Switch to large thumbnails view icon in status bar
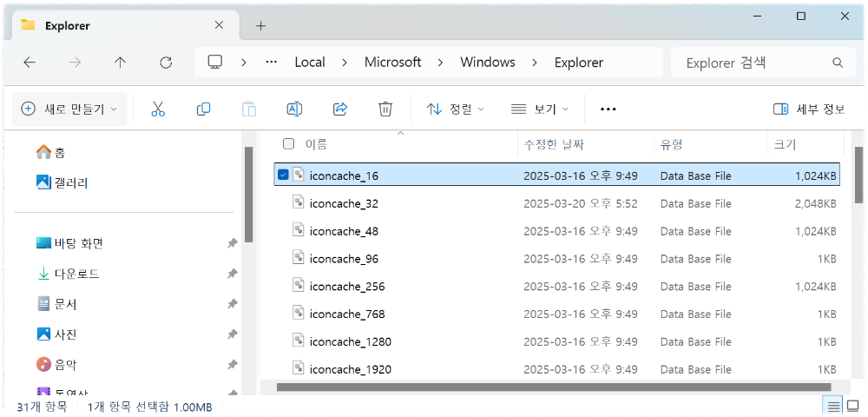The image size is (868, 417). (x=852, y=407)
